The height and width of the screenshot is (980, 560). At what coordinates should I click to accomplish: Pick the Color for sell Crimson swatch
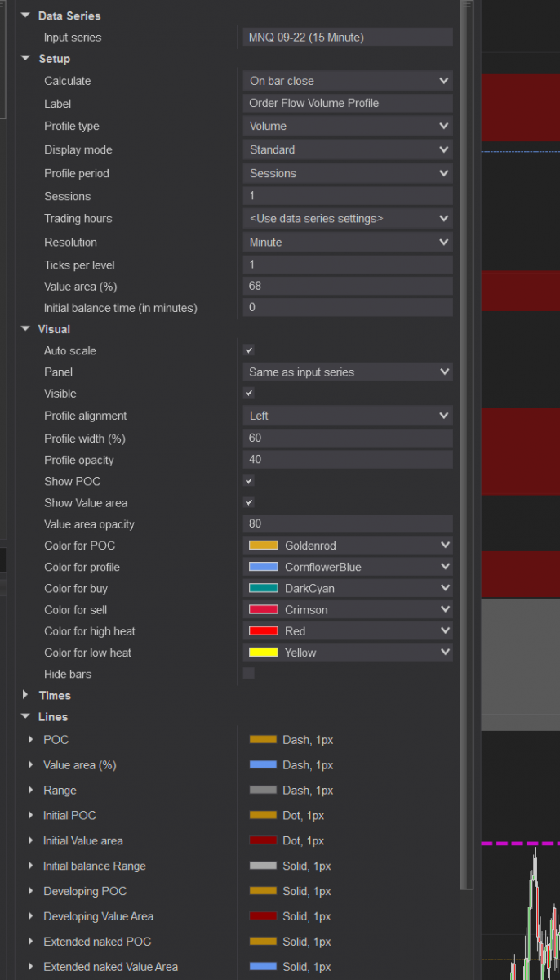coord(263,609)
